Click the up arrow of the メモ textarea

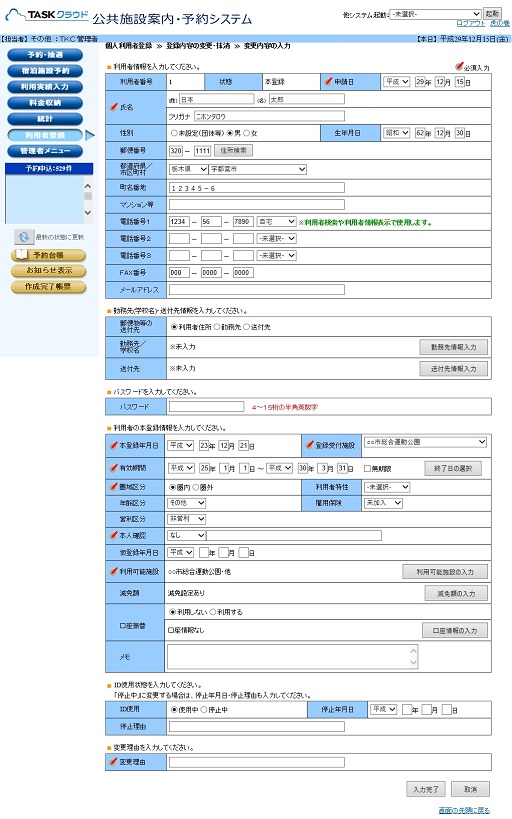point(414,651)
